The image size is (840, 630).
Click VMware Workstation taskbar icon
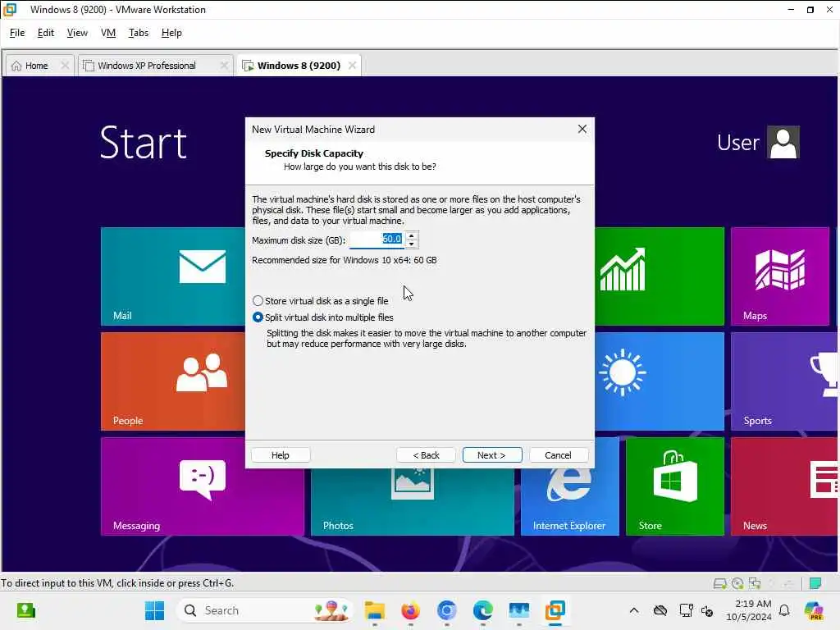555,610
